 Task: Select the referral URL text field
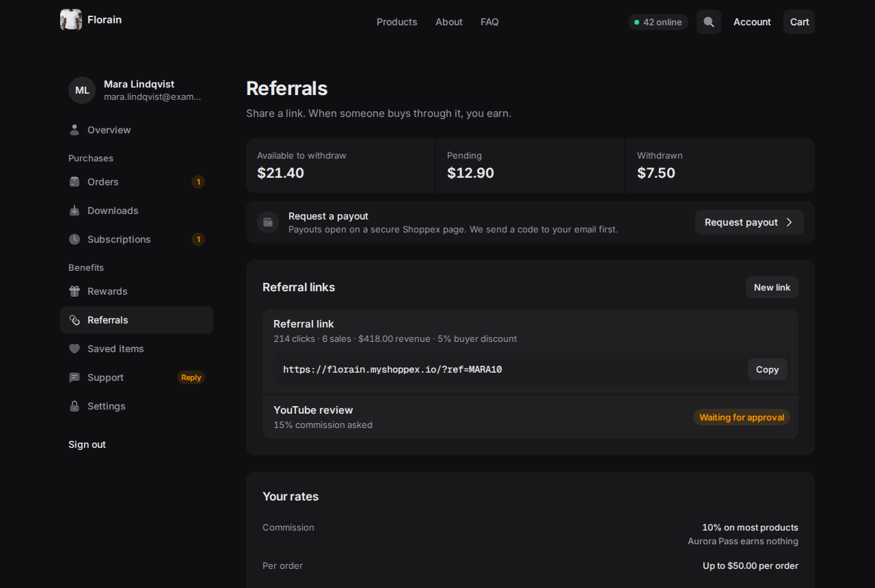coord(530,369)
